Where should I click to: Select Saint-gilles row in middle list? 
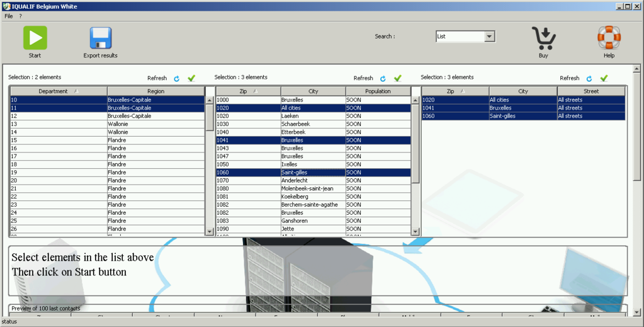pos(314,173)
